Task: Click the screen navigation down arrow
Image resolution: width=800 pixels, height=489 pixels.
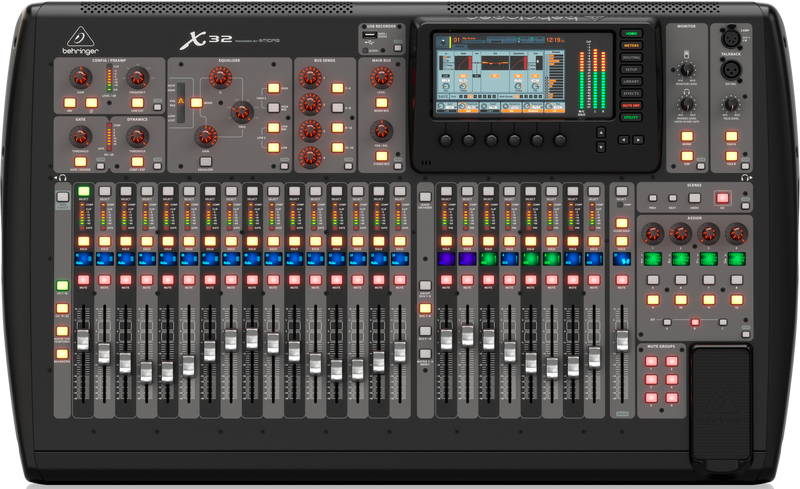Action: [x=601, y=147]
